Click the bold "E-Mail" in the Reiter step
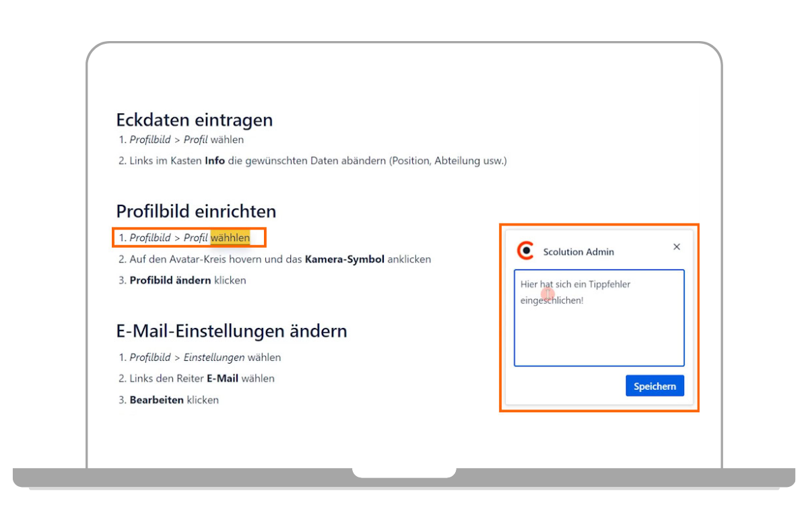The height and width of the screenshot is (532, 808). coord(222,378)
